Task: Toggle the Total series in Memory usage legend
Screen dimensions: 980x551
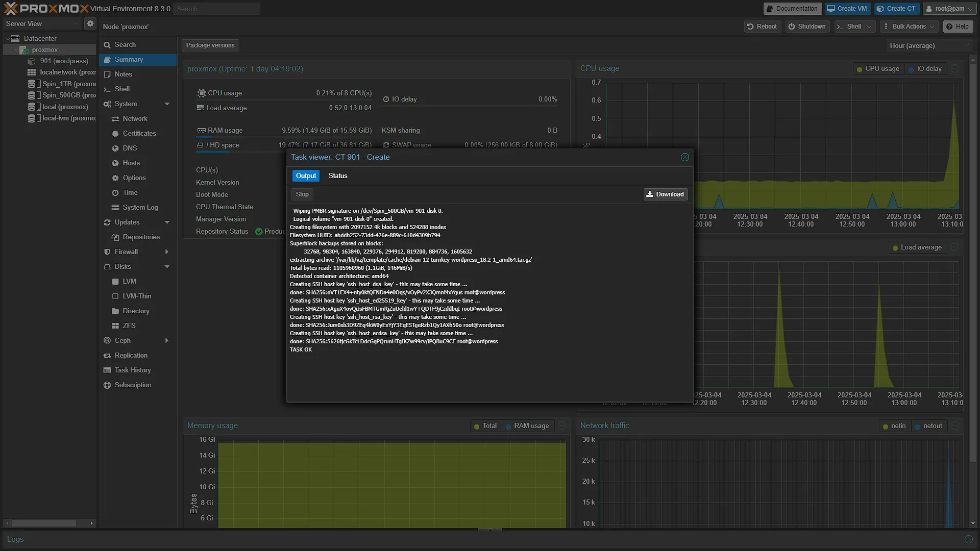Action: tap(485, 426)
